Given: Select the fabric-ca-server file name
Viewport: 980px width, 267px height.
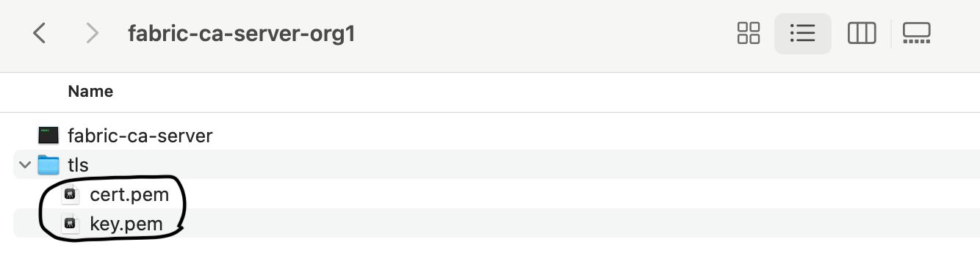Looking at the screenshot, I should tap(140, 136).
